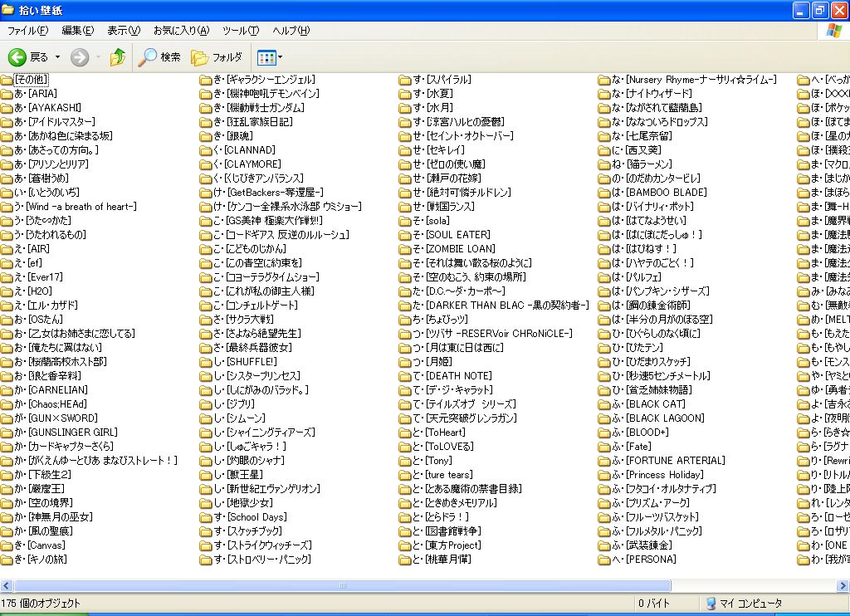
Task: Select folder icon of へ・[PERSONA]
Action: click(x=604, y=559)
